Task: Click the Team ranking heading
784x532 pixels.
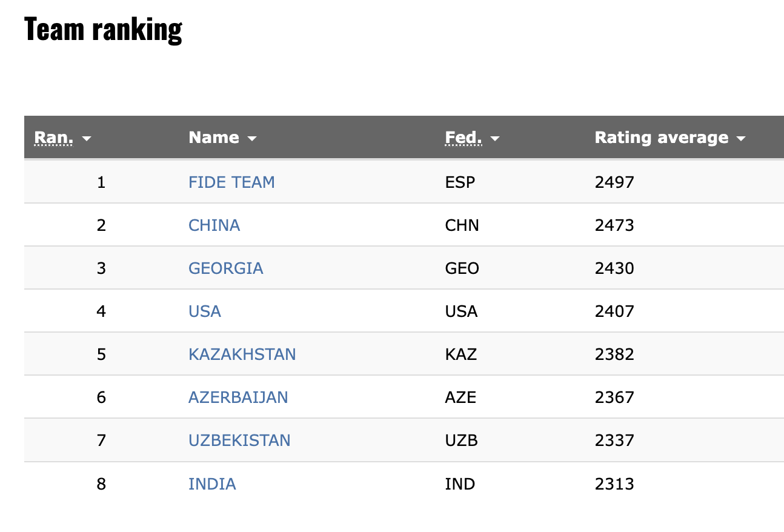Action: pyautogui.click(x=103, y=29)
